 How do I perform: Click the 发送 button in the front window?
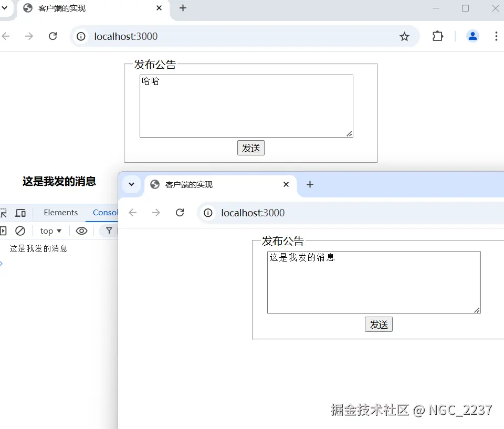tap(379, 324)
